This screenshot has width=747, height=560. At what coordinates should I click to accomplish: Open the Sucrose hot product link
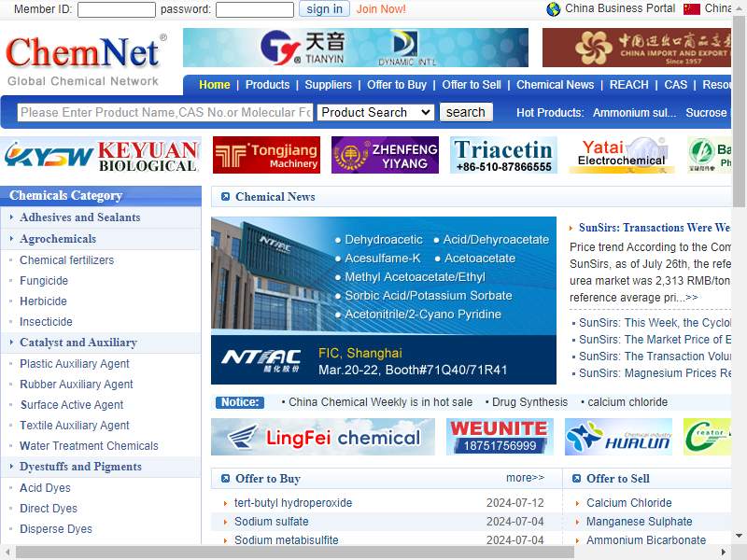click(x=706, y=113)
